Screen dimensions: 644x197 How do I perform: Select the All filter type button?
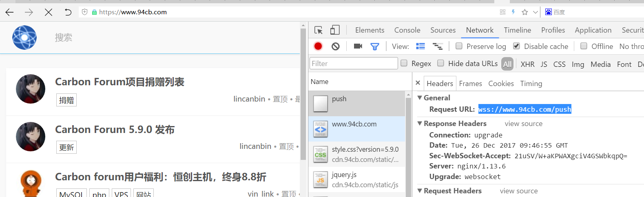[507, 64]
